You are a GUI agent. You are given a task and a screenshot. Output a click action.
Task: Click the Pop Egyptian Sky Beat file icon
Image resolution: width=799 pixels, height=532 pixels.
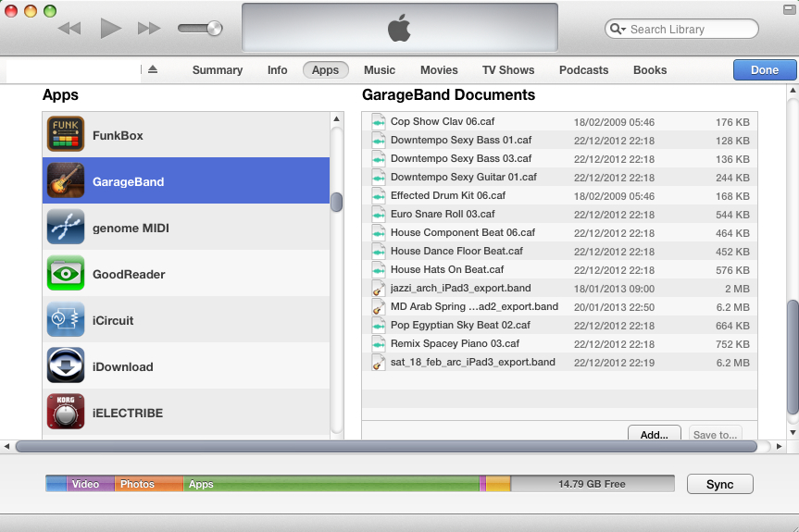tap(378, 326)
